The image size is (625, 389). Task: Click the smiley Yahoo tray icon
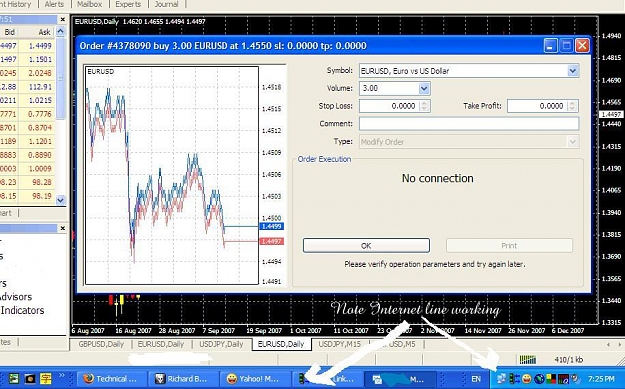coord(527,379)
